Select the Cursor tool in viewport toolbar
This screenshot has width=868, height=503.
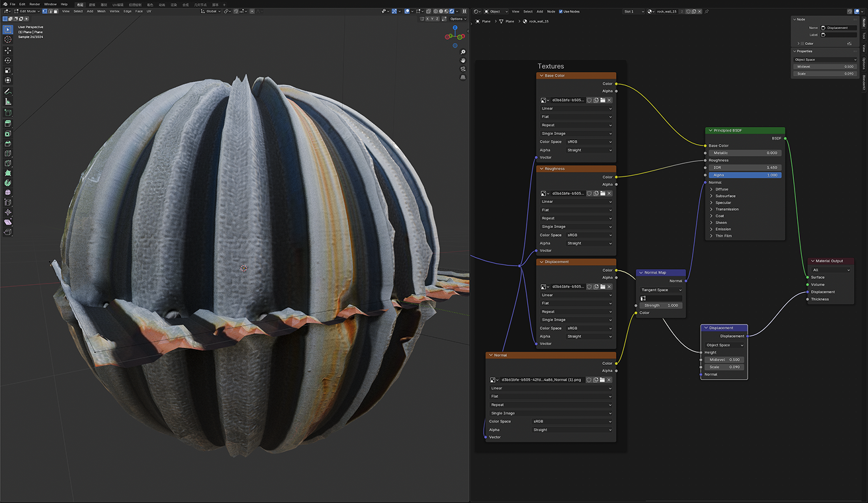point(8,40)
